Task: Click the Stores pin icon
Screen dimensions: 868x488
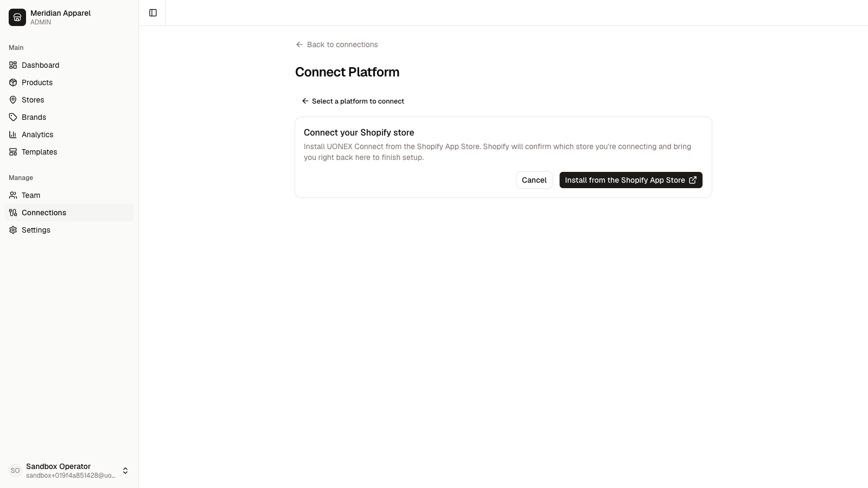Action: [x=13, y=100]
